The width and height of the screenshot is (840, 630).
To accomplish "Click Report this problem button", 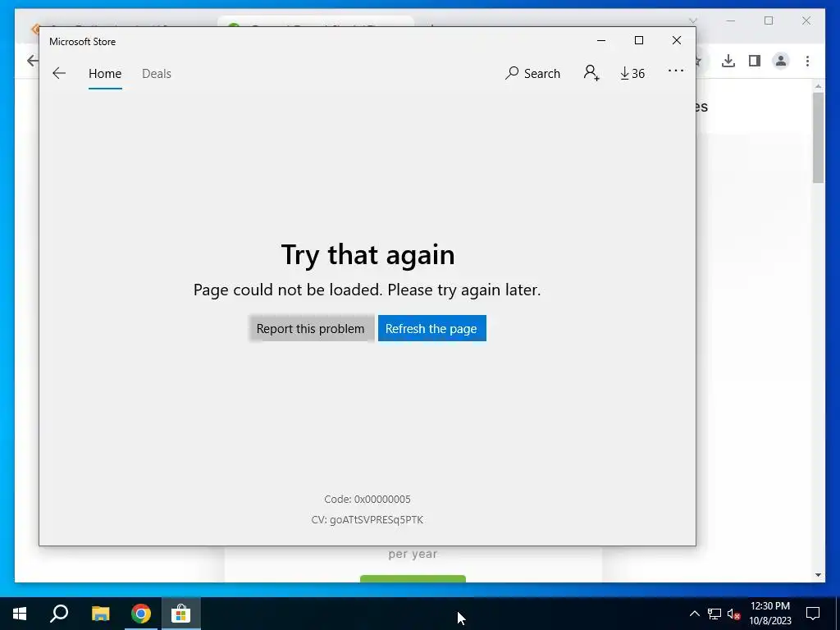I will (311, 328).
